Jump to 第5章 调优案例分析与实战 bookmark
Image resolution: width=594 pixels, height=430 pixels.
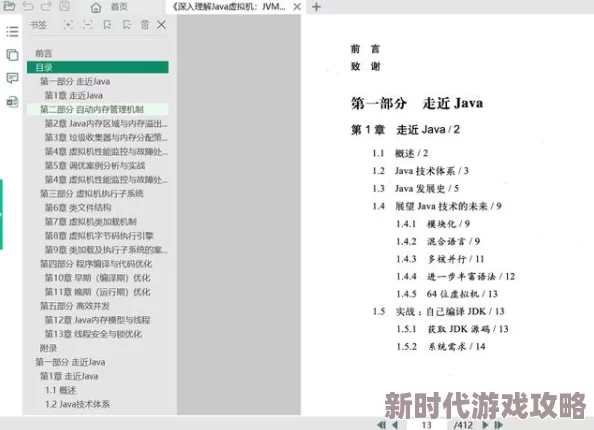click(95, 166)
